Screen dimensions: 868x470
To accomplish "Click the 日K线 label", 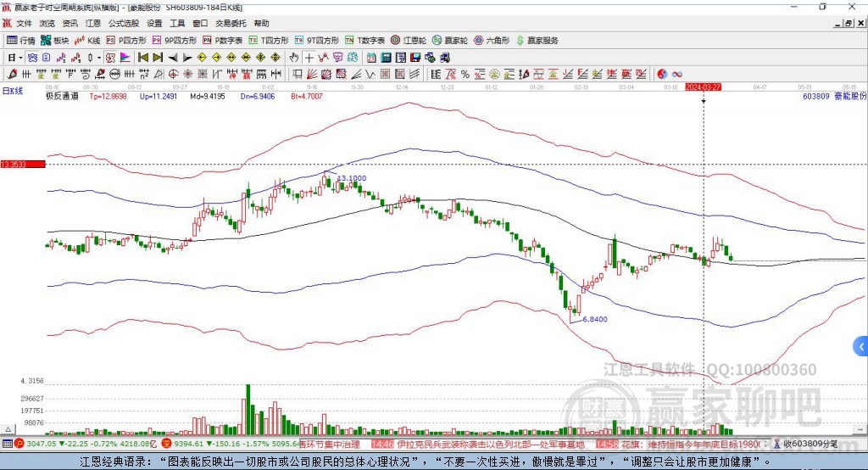I will click(x=13, y=91).
